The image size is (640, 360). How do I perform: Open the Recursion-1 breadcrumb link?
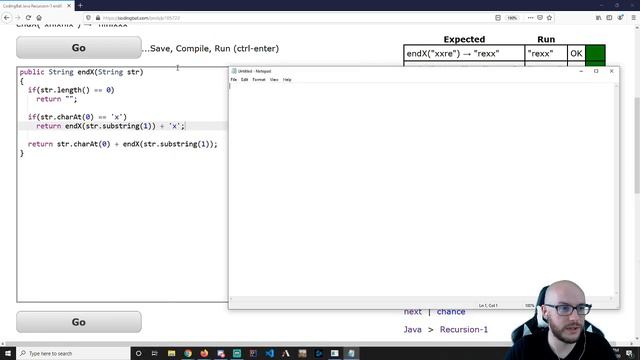pos(464,329)
